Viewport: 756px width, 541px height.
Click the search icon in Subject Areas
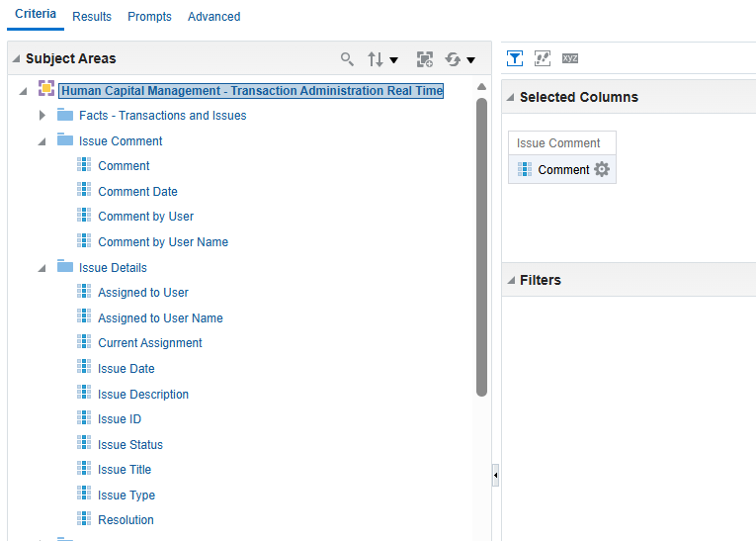coord(347,59)
